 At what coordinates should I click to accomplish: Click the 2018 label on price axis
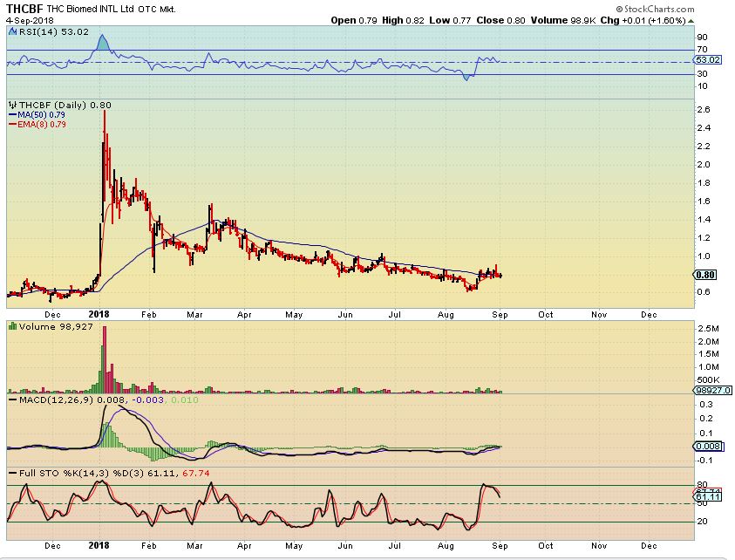point(99,314)
